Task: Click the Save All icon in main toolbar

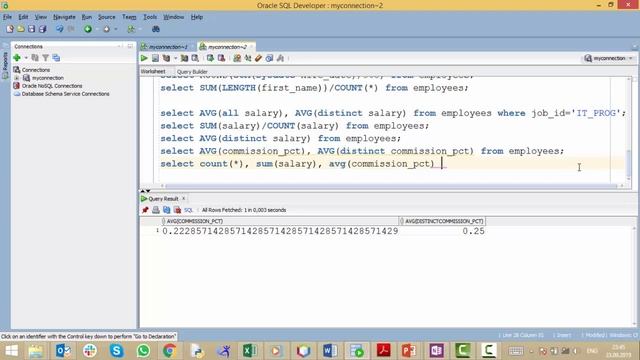Action: [42, 29]
